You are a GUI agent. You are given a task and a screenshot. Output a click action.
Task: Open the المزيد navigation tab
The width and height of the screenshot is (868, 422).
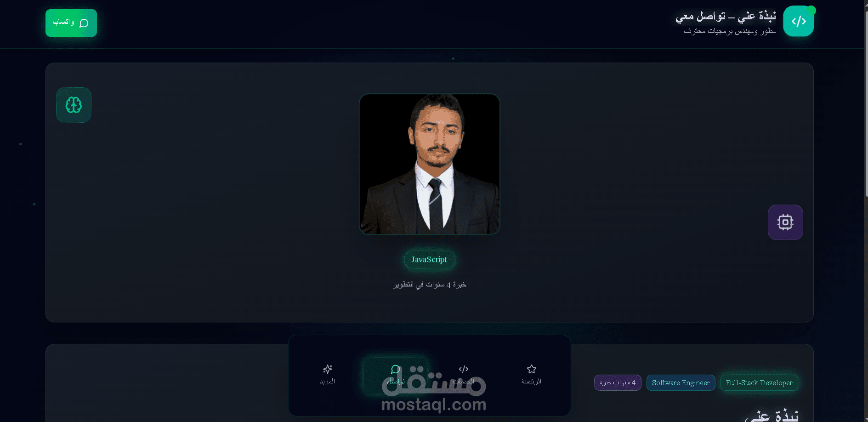coord(328,375)
